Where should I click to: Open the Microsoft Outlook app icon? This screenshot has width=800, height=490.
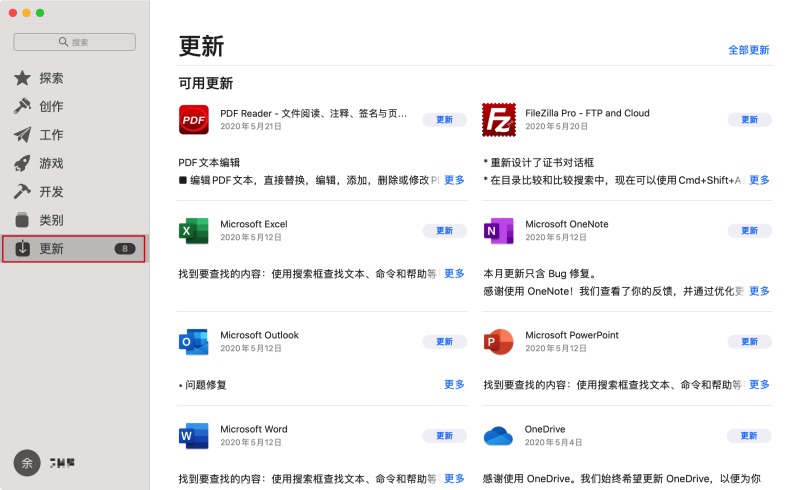pyautogui.click(x=194, y=342)
